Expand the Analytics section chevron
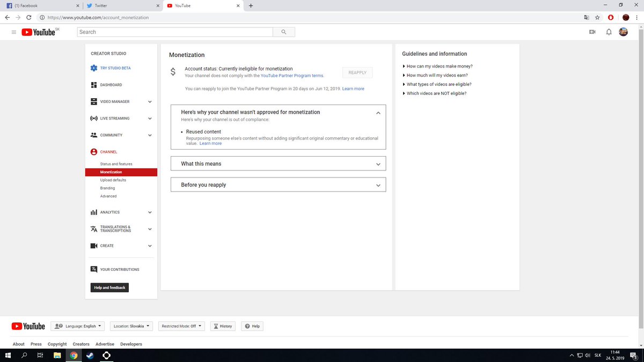The image size is (644, 362). (x=150, y=212)
